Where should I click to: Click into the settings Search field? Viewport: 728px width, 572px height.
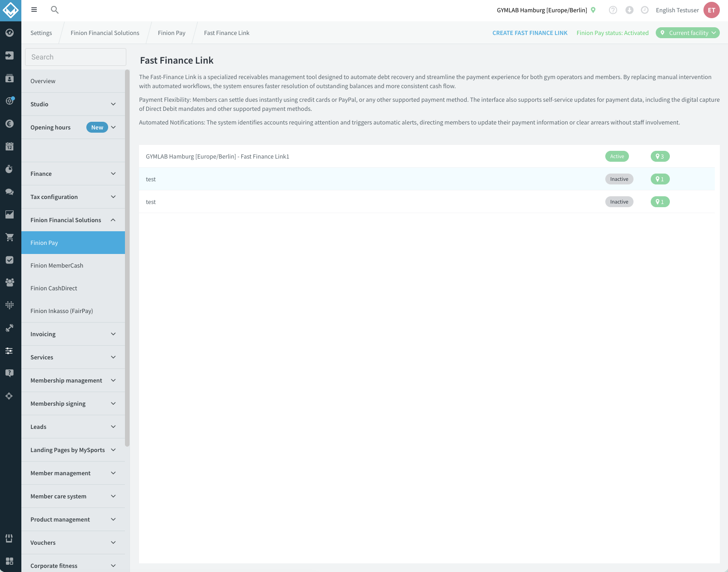75,57
